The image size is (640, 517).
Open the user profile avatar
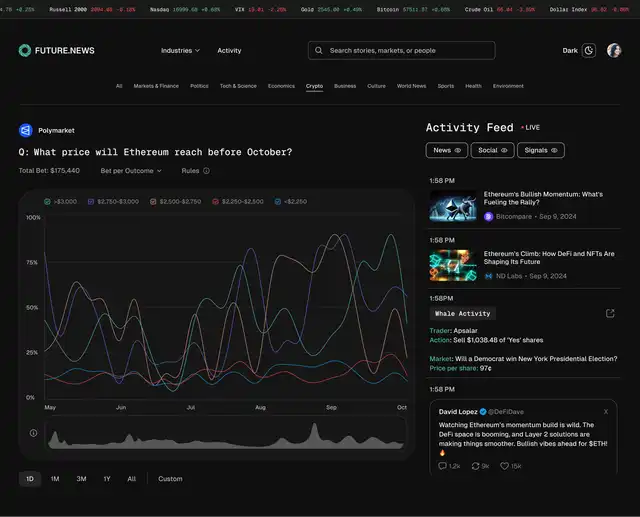pos(614,51)
